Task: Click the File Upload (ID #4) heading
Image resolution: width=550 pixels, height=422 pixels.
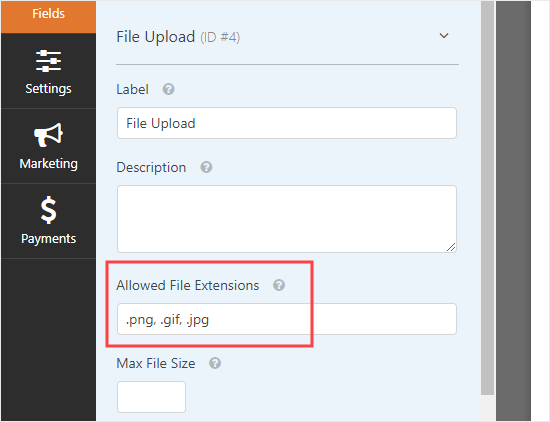Action: [178, 37]
